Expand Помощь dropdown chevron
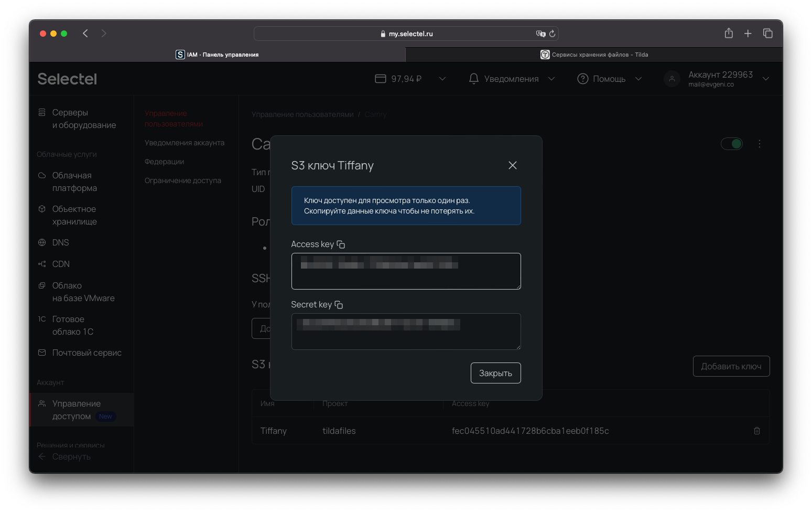The image size is (812, 512). 638,79
